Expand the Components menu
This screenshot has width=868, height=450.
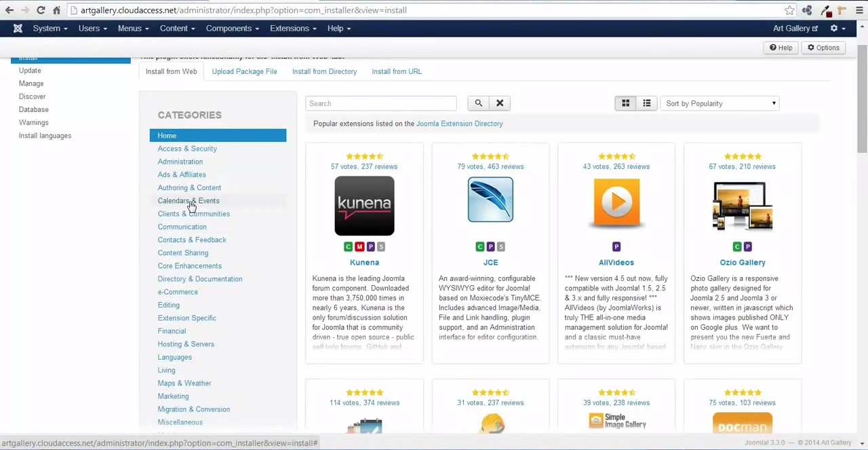232,29
